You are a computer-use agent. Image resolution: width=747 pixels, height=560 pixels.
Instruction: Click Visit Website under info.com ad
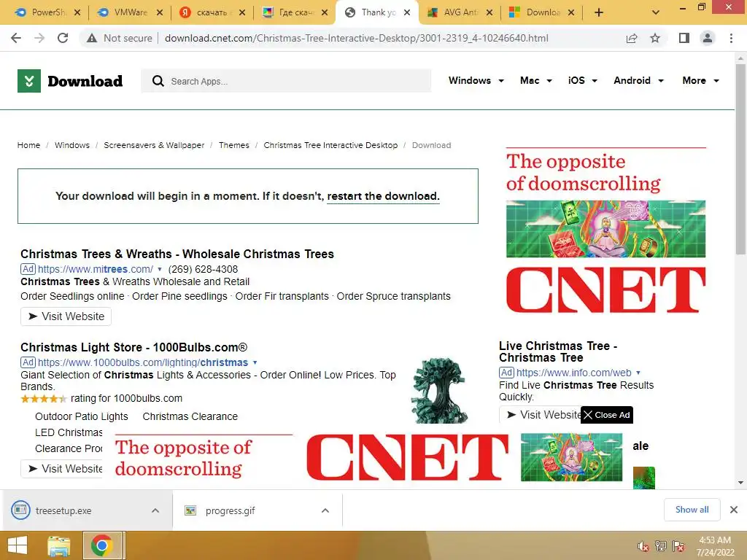tap(541, 415)
